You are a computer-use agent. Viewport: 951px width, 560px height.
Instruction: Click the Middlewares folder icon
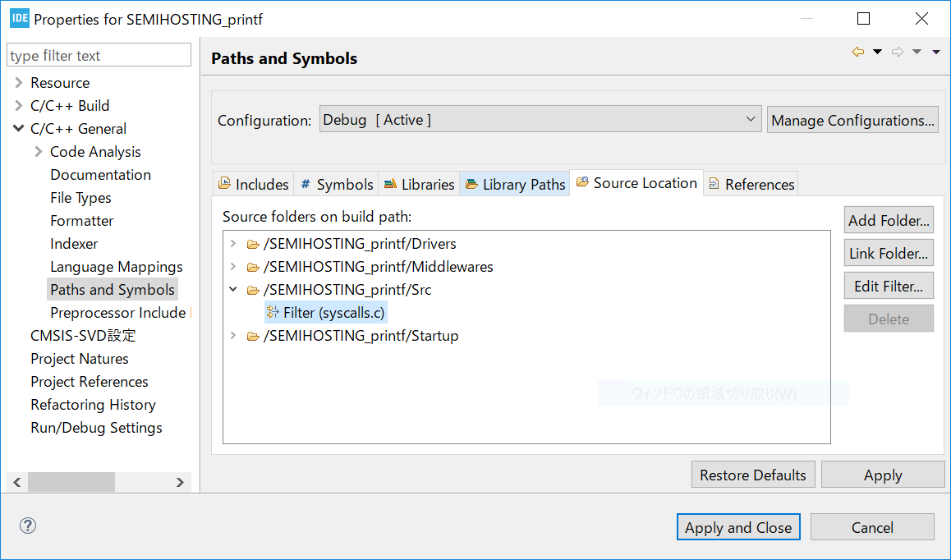[x=253, y=267]
